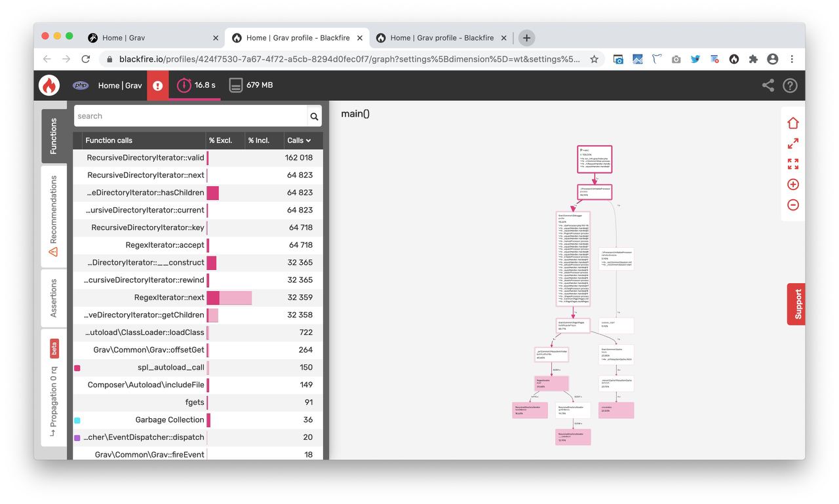Select the RegexIterator::next row
839x504 pixels.
point(198,298)
